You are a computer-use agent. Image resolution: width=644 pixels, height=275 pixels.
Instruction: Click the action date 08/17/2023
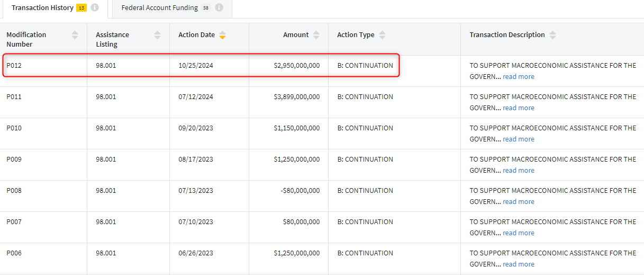196,159
